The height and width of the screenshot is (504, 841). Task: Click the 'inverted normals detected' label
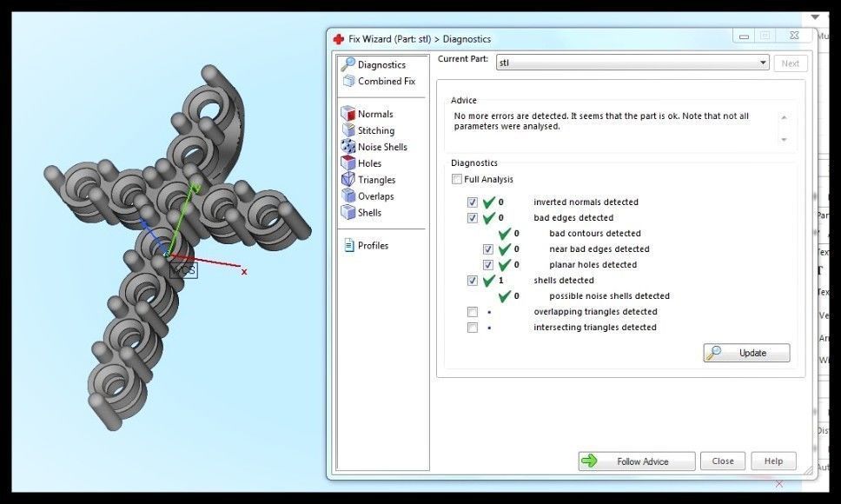(x=586, y=202)
